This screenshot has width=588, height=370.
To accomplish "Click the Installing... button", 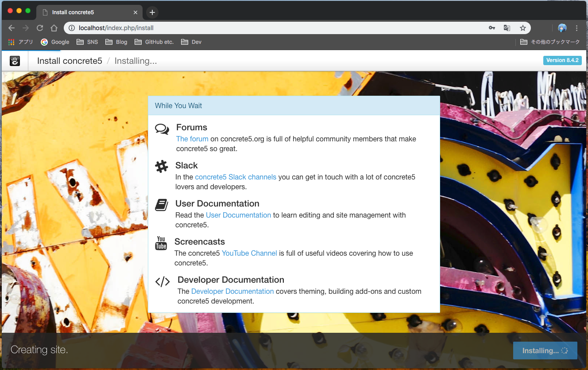I will pyautogui.click(x=545, y=351).
